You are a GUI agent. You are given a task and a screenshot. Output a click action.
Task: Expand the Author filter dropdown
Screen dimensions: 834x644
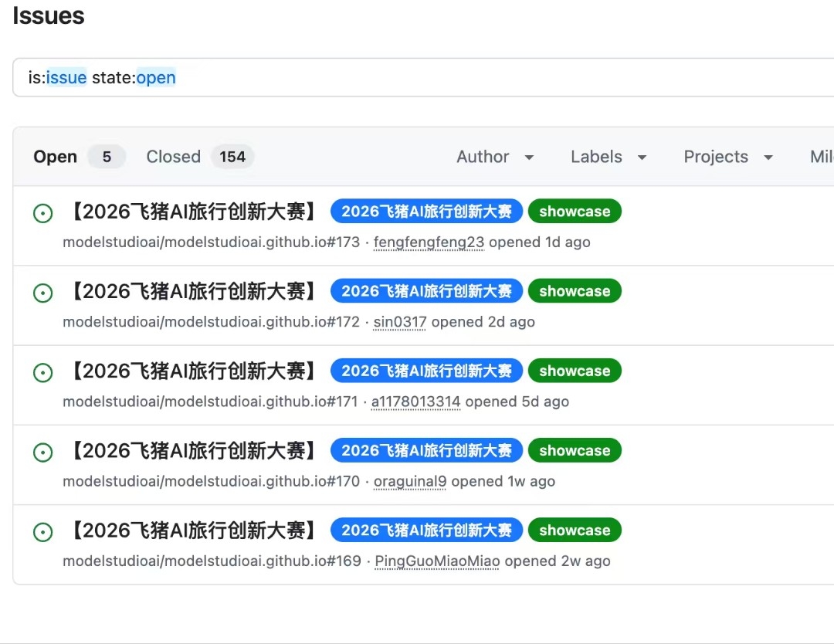(495, 157)
